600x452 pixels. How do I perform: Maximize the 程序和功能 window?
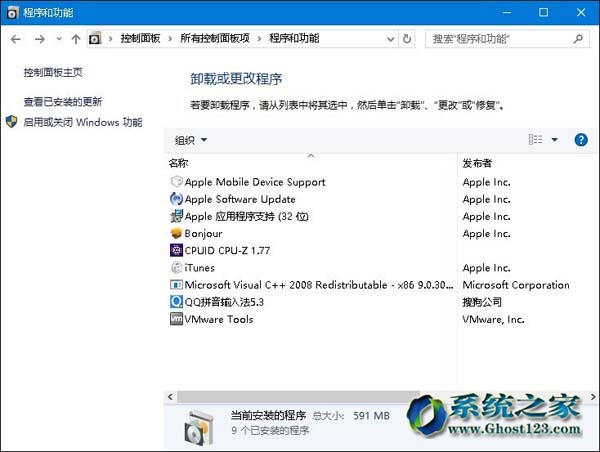pyautogui.click(x=543, y=12)
